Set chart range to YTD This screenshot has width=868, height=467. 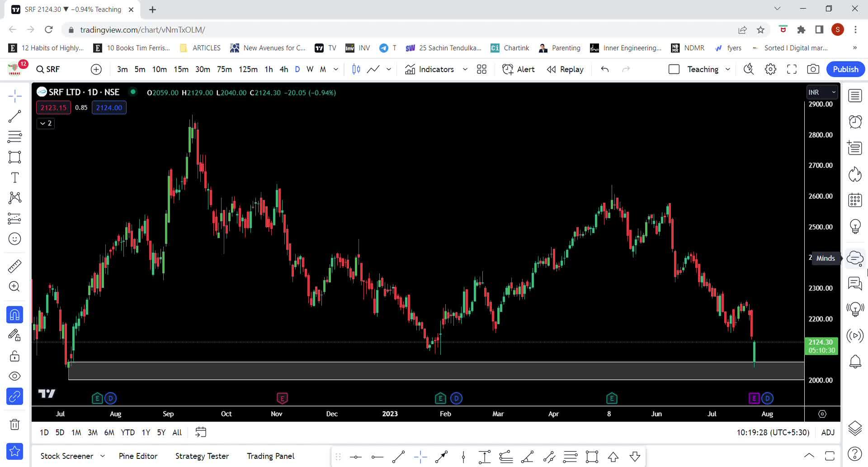128,433
